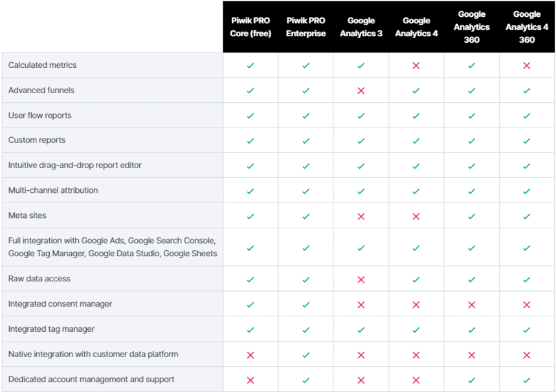Click User flow reports checkmark for Piwik PRO Core
The height and width of the screenshot is (392, 556).
[x=250, y=116]
